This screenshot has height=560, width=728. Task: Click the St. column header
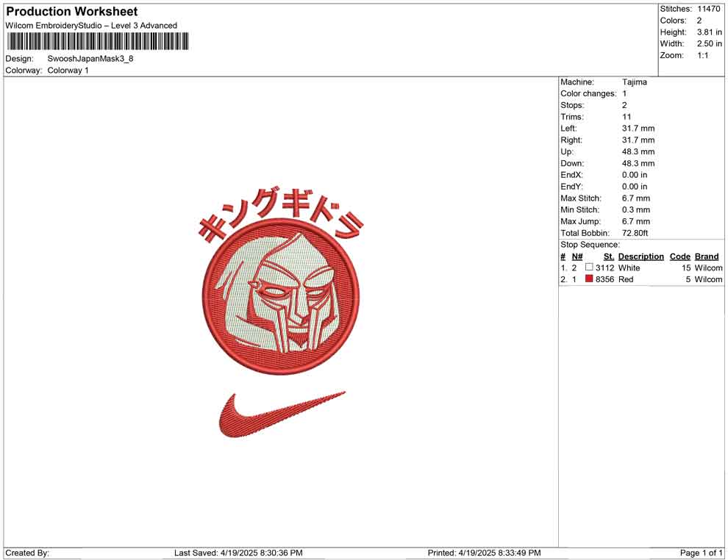point(609,256)
